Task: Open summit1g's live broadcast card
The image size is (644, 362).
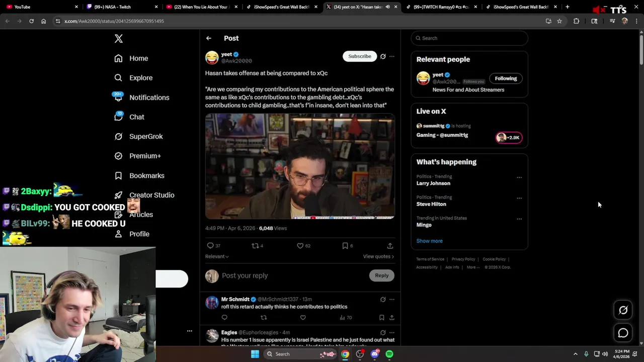Action: tap(469, 131)
